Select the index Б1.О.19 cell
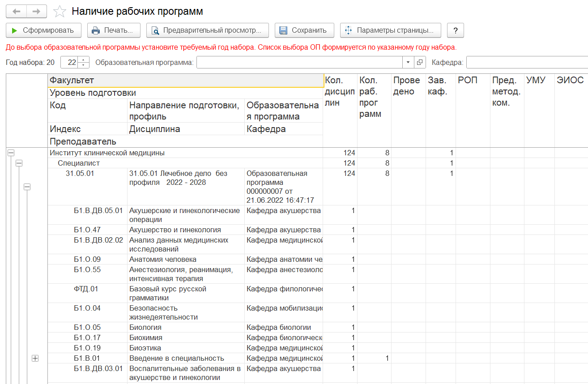The height and width of the screenshot is (384, 588). coord(88,348)
